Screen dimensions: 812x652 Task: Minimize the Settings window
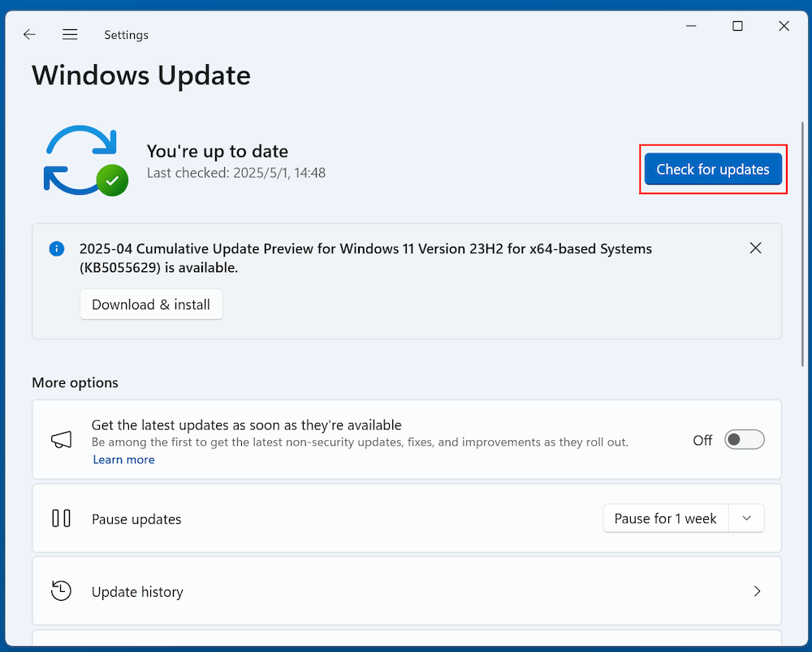691,26
